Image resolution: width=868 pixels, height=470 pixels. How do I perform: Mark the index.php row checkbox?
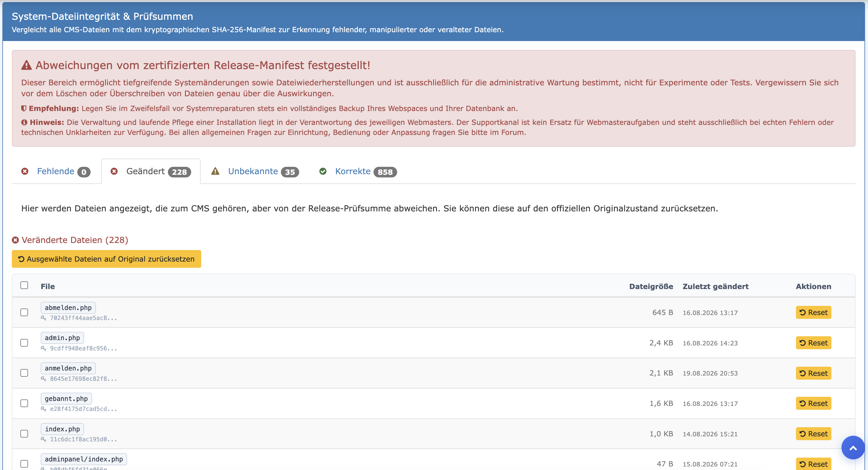pos(24,434)
